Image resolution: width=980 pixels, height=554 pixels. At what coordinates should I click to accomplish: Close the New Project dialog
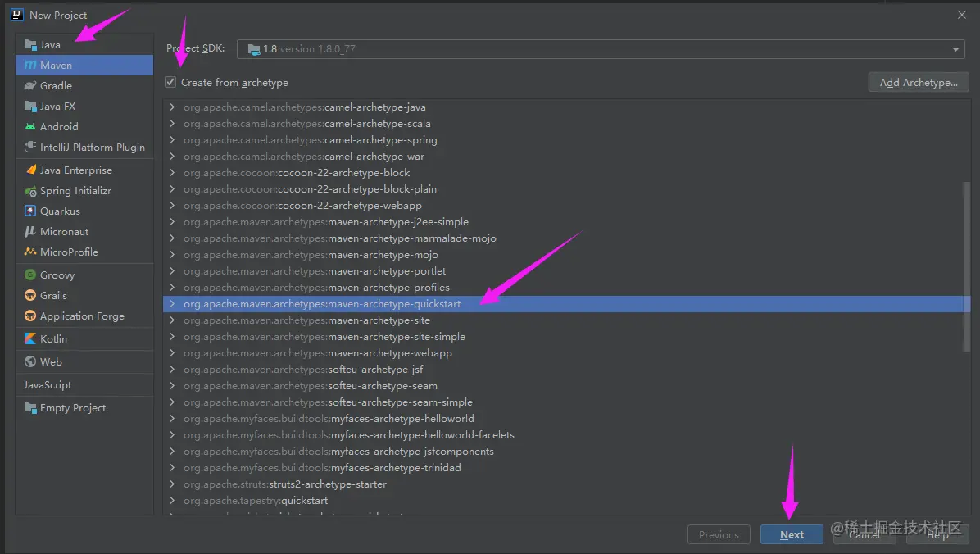(x=962, y=15)
